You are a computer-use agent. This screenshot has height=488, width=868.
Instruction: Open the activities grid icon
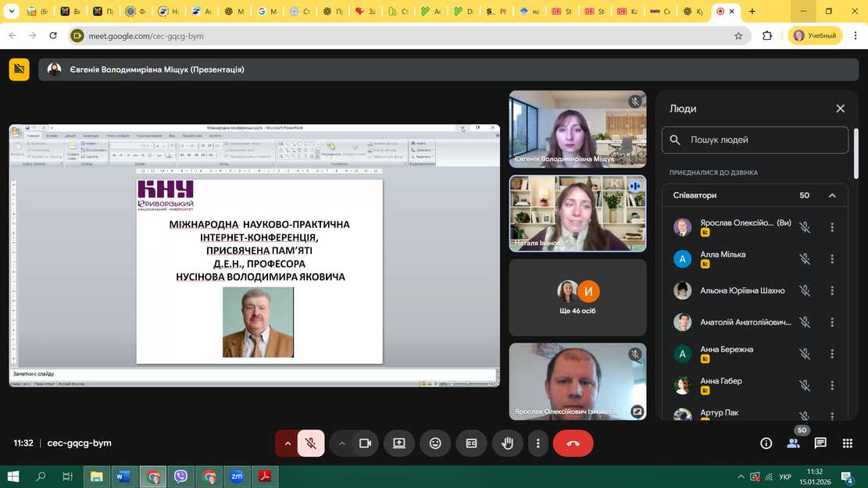click(x=848, y=443)
